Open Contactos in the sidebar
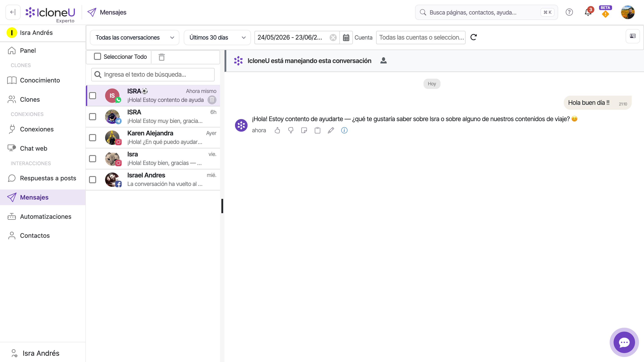The image size is (644, 362). [43, 236]
